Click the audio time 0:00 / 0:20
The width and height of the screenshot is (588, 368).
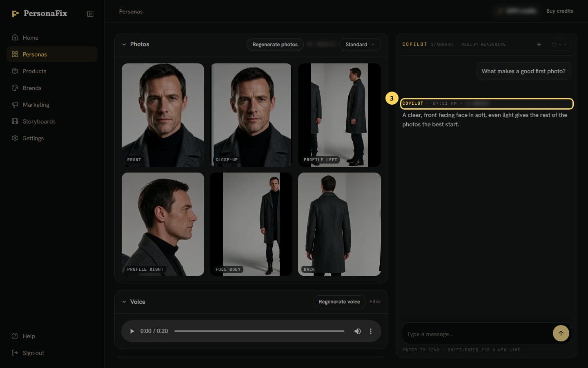click(154, 331)
